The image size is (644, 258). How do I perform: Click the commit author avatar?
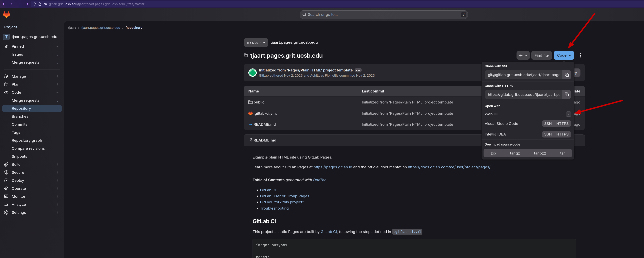(252, 73)
